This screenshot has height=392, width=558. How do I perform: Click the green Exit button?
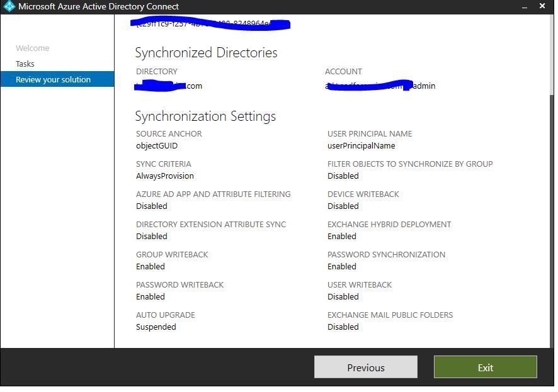[486, 367]
